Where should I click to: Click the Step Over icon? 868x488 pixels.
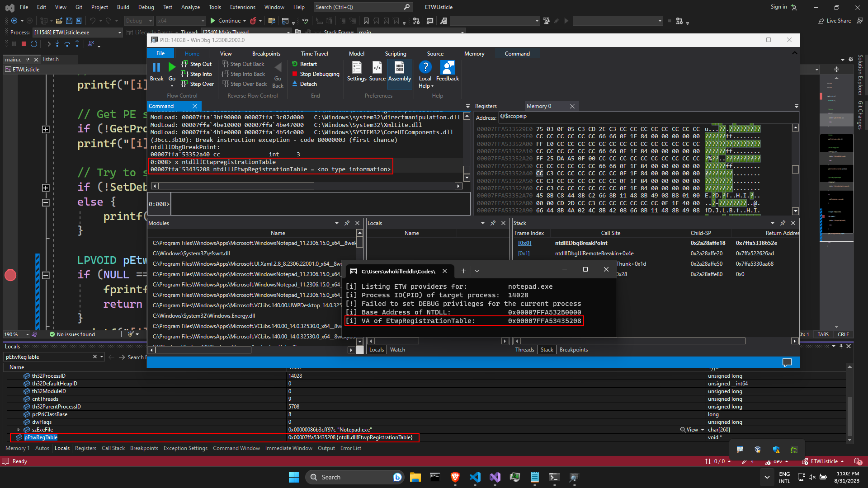tap(184, 84)
